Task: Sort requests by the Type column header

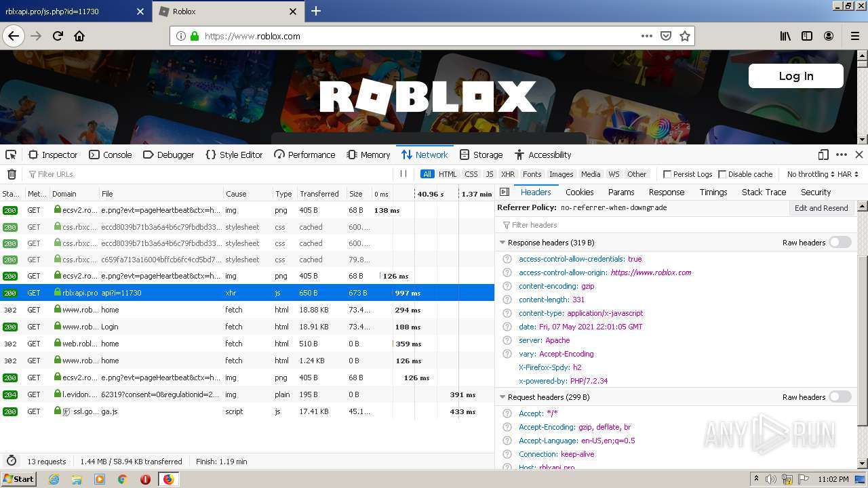Action: pos(284,194)
